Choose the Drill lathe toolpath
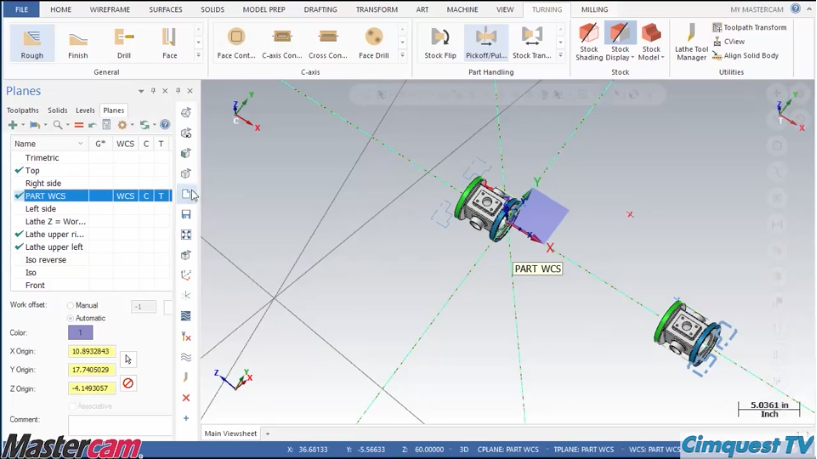Viewport: 817px width, 459px height. coord(124,43)
